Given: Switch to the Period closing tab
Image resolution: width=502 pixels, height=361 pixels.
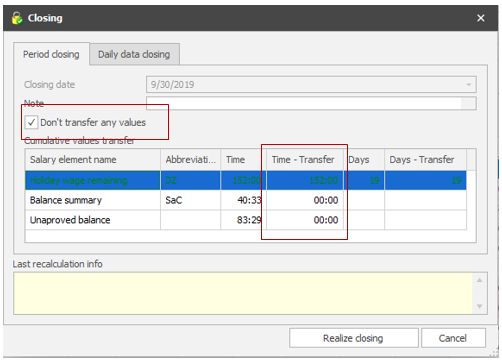Looking at the screenshot, I should [51, 54].
